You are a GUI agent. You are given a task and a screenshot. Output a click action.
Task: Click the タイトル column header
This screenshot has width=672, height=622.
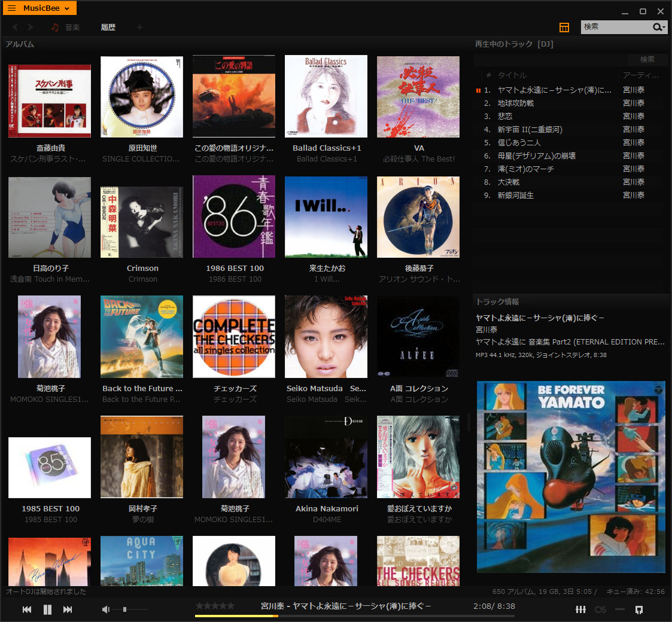(x=512, y=75)
